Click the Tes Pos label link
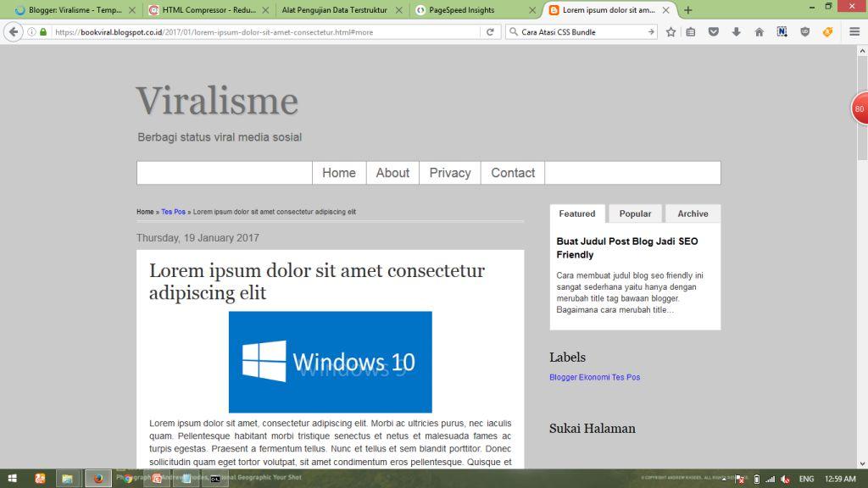Viewport: 868px width, 488px height. pyautogui.click(x=626, y=377)
